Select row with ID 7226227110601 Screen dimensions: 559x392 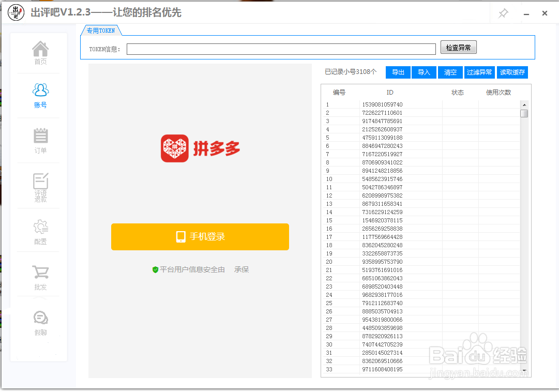tap(421, 113)
